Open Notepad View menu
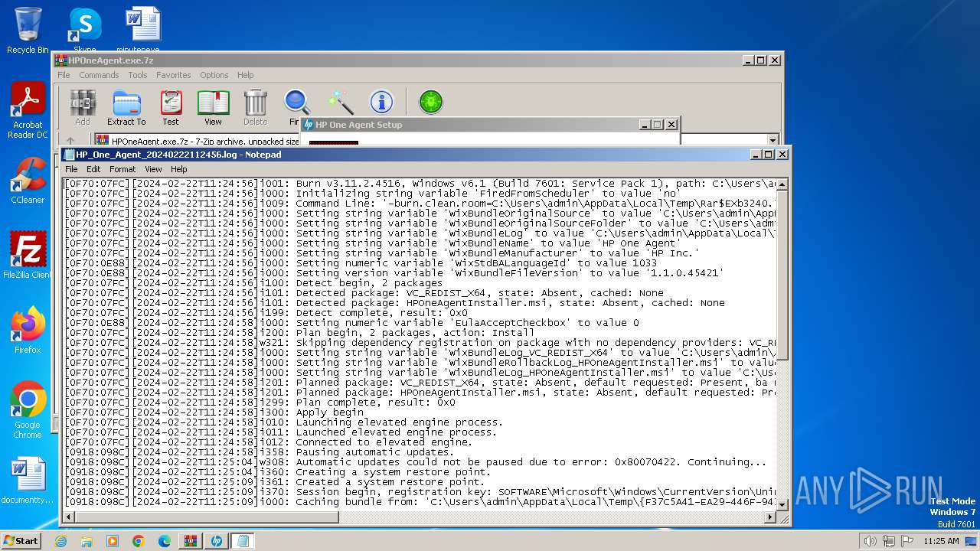The image size is (980, 551). [x=153, y=169]
